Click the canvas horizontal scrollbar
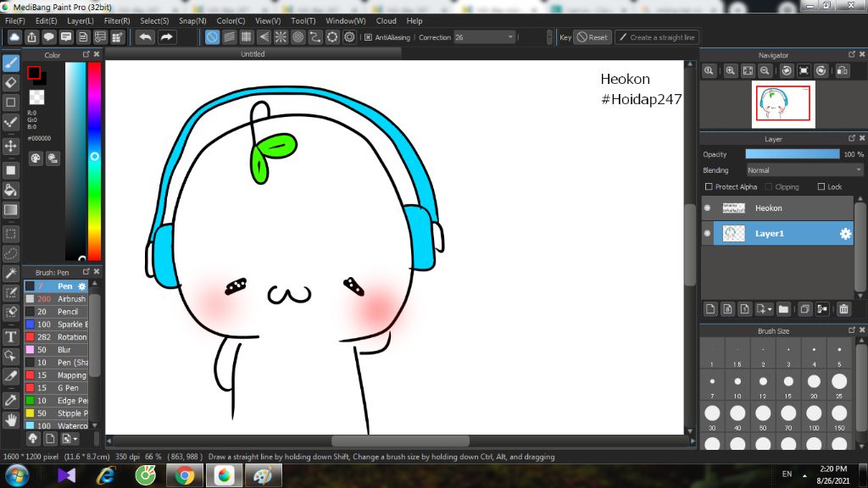Screen dimensions: 868x488 [400, 441]
